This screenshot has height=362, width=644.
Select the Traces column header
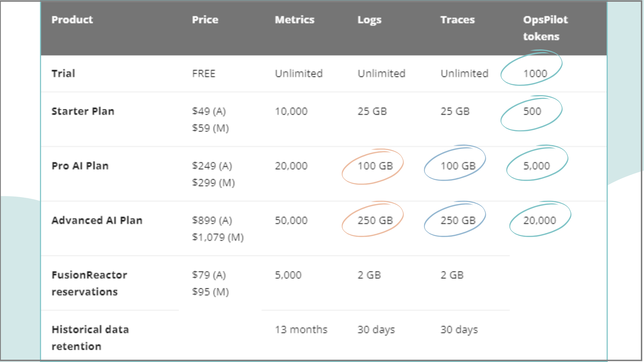pyautogui.click(x=457, y=20)
